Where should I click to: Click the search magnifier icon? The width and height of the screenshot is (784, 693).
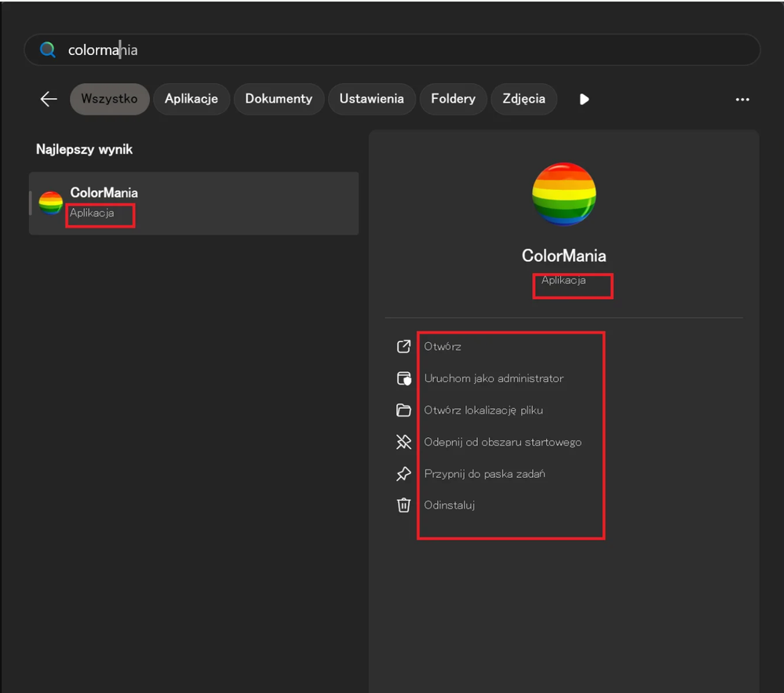coord(48,49)
